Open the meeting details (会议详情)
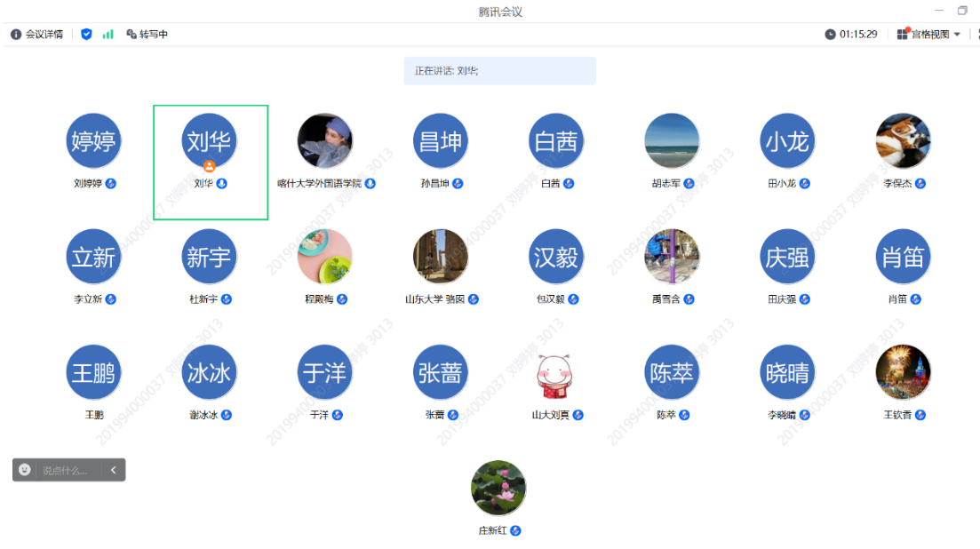Screen dimensions: 980x549 tap(36, 35)
